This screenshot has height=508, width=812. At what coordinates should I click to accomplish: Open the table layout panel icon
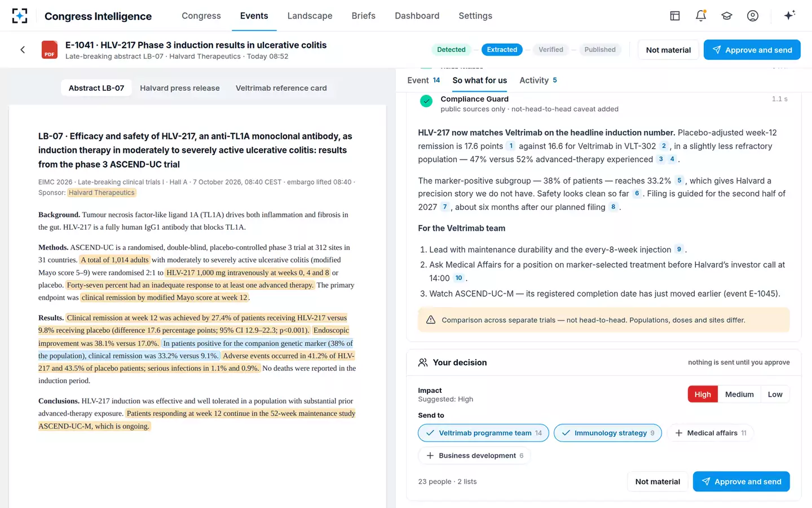(x=675, y=16)
